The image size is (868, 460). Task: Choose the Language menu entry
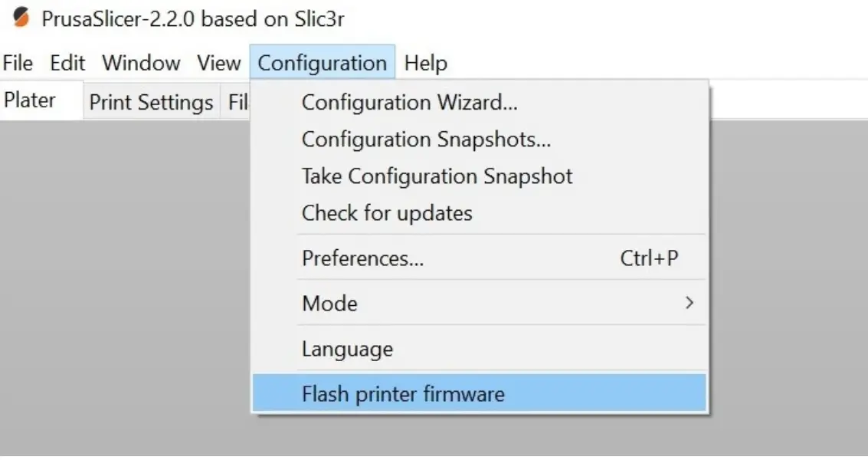click(347, 350)
